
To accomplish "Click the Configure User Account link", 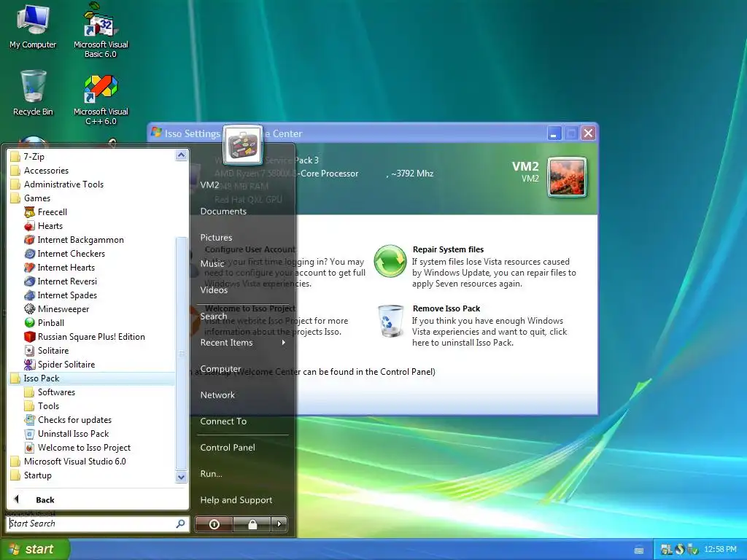I will [250, 249].
